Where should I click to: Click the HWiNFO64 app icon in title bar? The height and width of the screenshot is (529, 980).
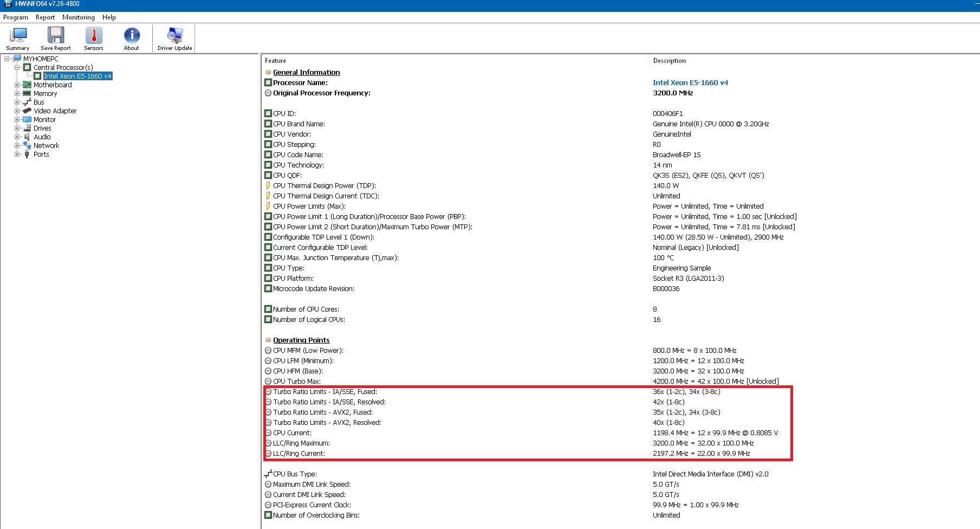click(8, 4)
